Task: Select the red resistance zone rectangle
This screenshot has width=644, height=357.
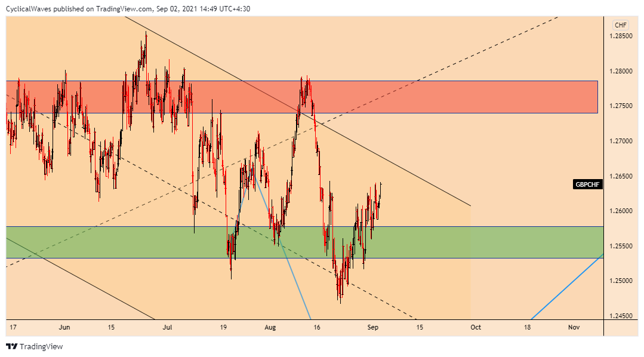Action: (302, 97)
